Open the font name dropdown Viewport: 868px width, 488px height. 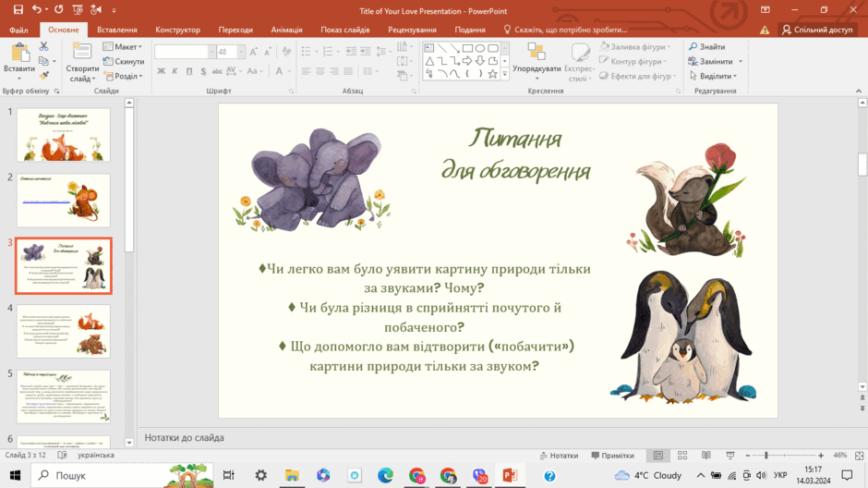pos(211,52)
